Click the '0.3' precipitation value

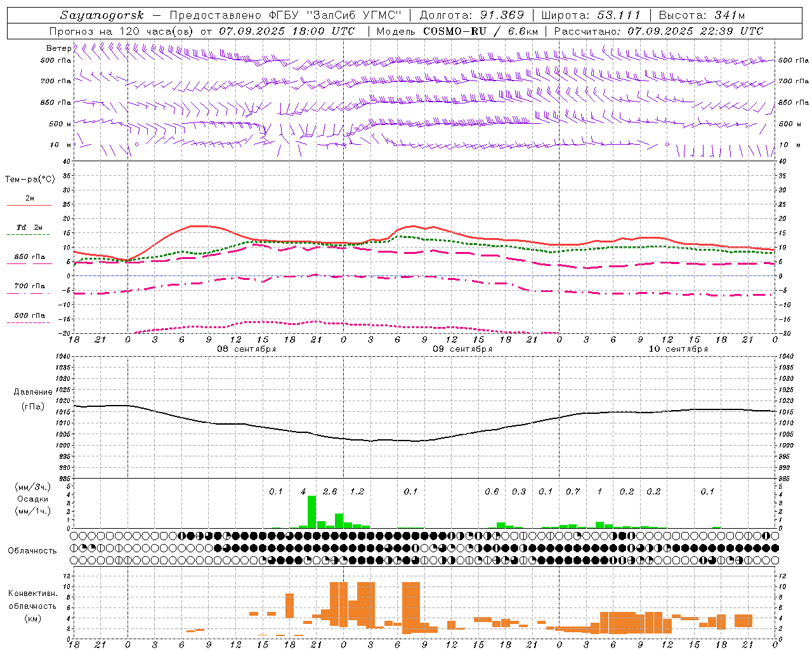519,492
